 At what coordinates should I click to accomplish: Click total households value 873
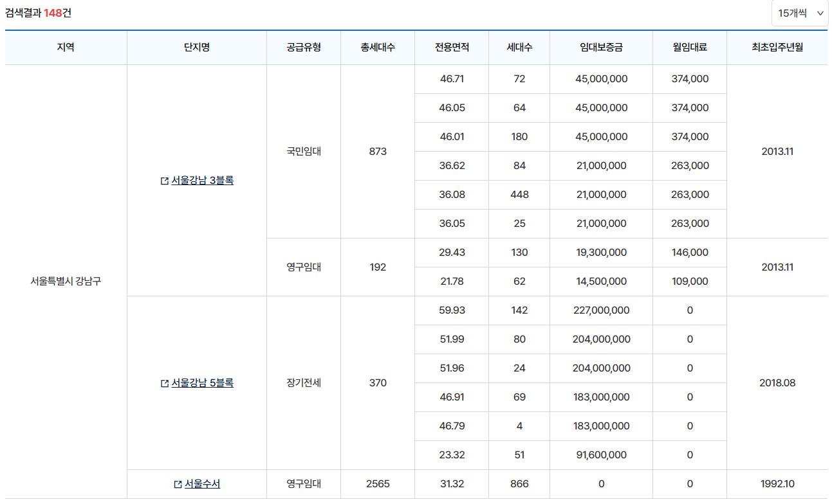(x=378, y=152)
